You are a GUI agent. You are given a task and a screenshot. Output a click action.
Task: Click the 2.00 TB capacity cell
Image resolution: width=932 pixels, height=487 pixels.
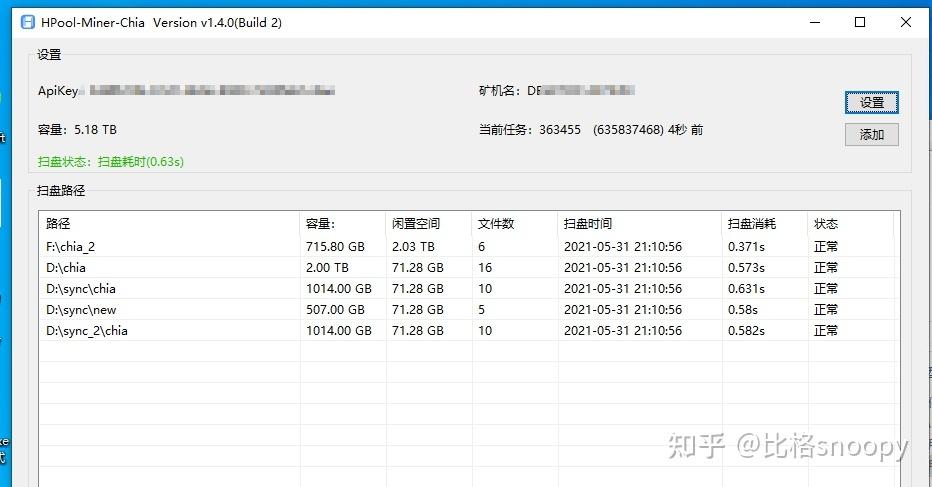pyautogui.click(x=327, y=268)
